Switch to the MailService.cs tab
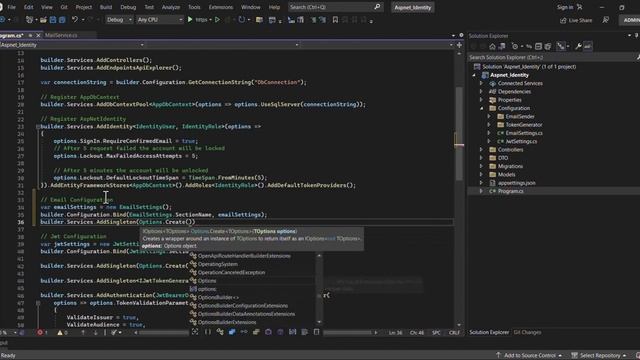The width and height of the screenshot is (640, 360). [x=61, y=36]
